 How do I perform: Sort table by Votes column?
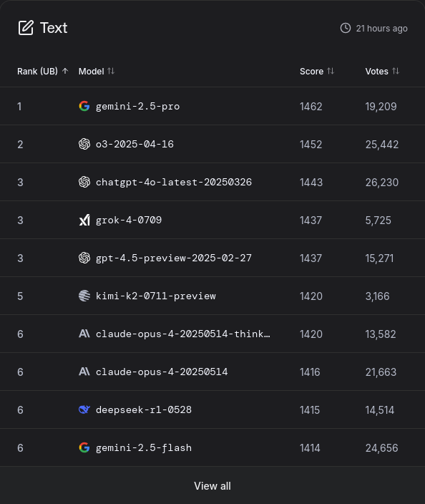coord(396,71)
